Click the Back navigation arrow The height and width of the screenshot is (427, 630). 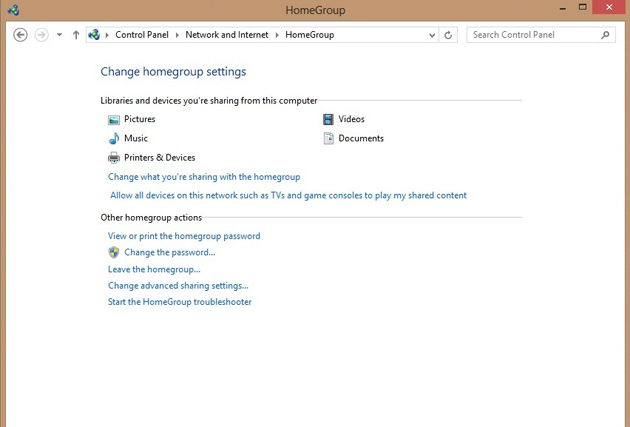coord(20,35)
